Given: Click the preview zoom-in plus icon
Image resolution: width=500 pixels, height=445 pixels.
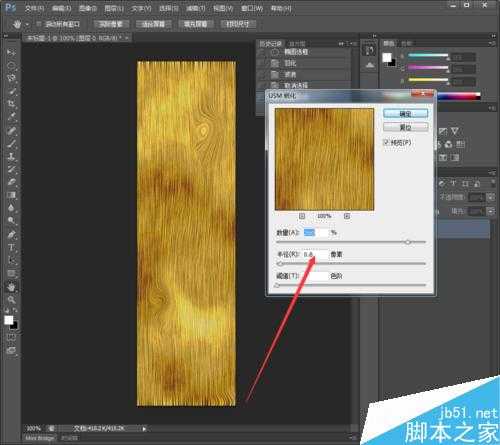Looking at the screenshot, I should pyautogui.click(x=347, y=216).
